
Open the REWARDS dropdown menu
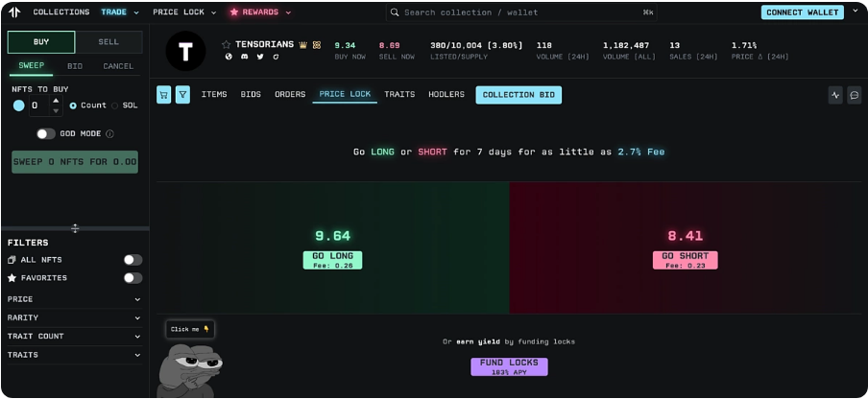click(260, 12)
